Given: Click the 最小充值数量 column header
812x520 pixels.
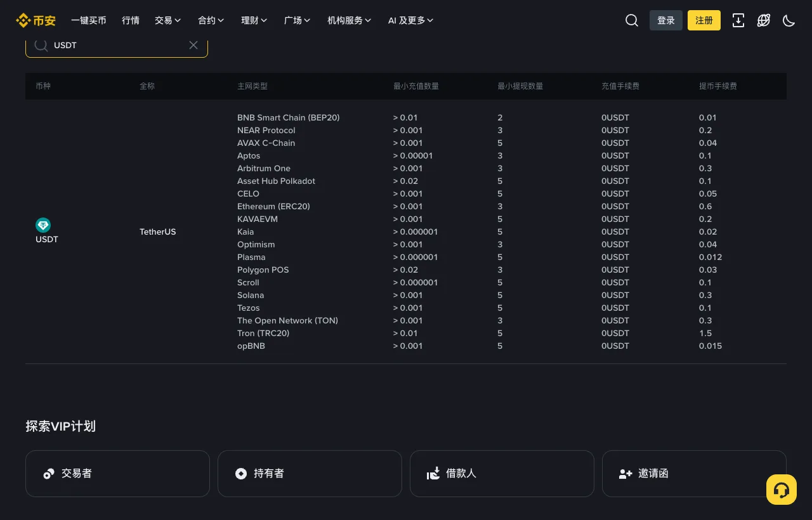Looking at the screenshot, I should [416, 86].
